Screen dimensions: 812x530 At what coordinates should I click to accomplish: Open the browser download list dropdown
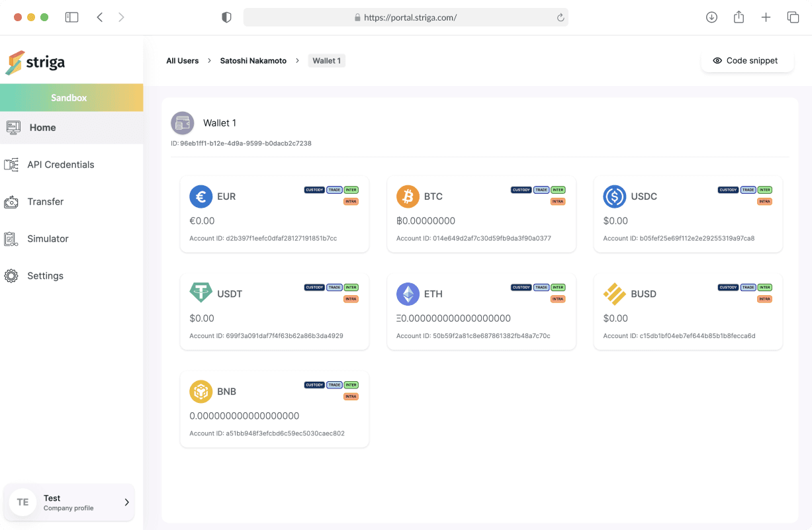pos(711,17)
